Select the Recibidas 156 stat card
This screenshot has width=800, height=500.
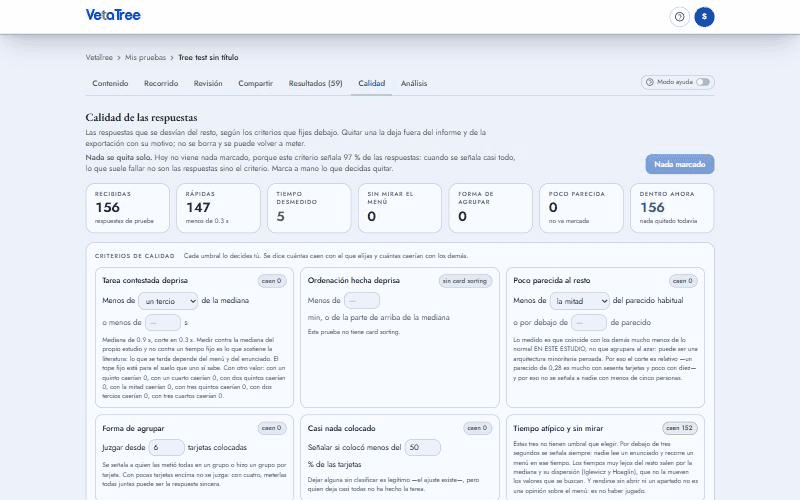[x=128, y=208]
